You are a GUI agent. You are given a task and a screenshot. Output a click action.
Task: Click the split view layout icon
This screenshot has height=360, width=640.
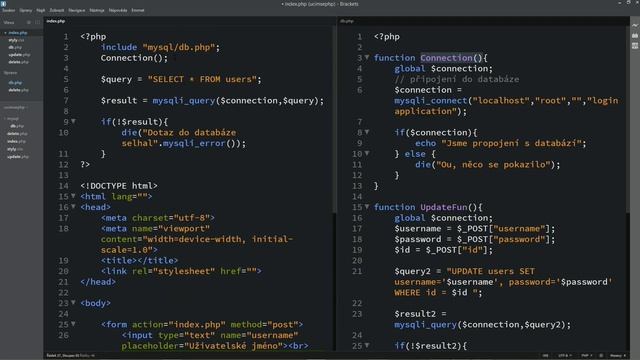tap(38, 22)
